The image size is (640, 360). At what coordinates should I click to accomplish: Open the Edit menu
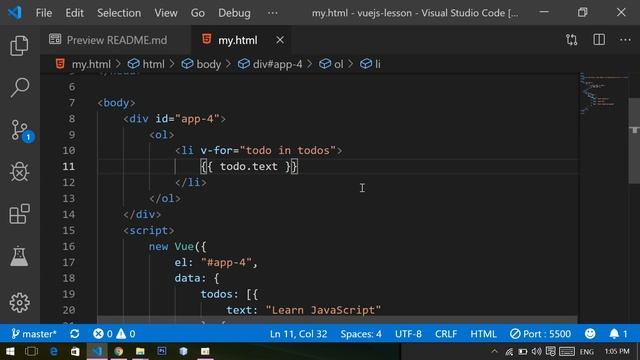tap(74, 13)
